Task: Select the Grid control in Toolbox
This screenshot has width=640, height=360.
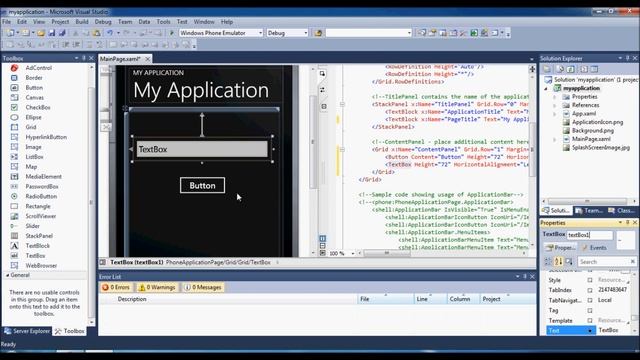Action: click(31, 127)
